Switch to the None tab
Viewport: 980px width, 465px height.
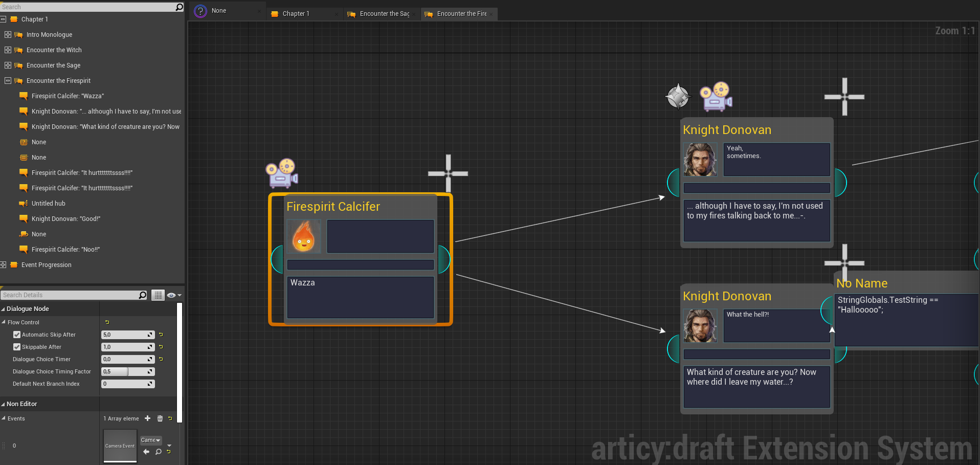[228, 11]
